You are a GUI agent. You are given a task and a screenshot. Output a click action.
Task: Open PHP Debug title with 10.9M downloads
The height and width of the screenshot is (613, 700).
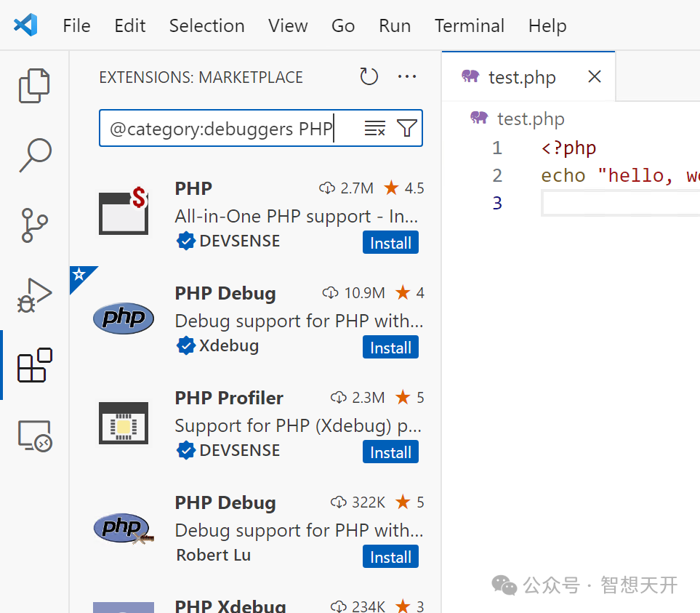pos(225,293)
